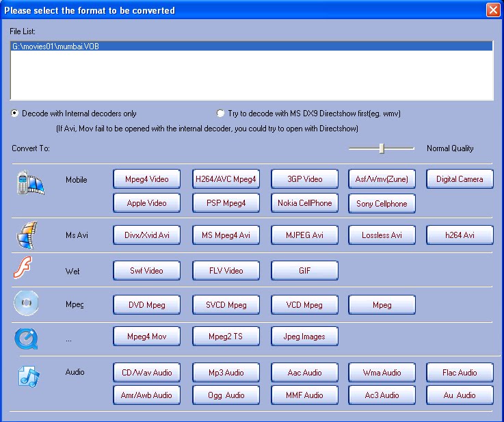The width and height of the screenshot is (504, 422).
Task: Convert to Apple Video
Action: point(146,203)
